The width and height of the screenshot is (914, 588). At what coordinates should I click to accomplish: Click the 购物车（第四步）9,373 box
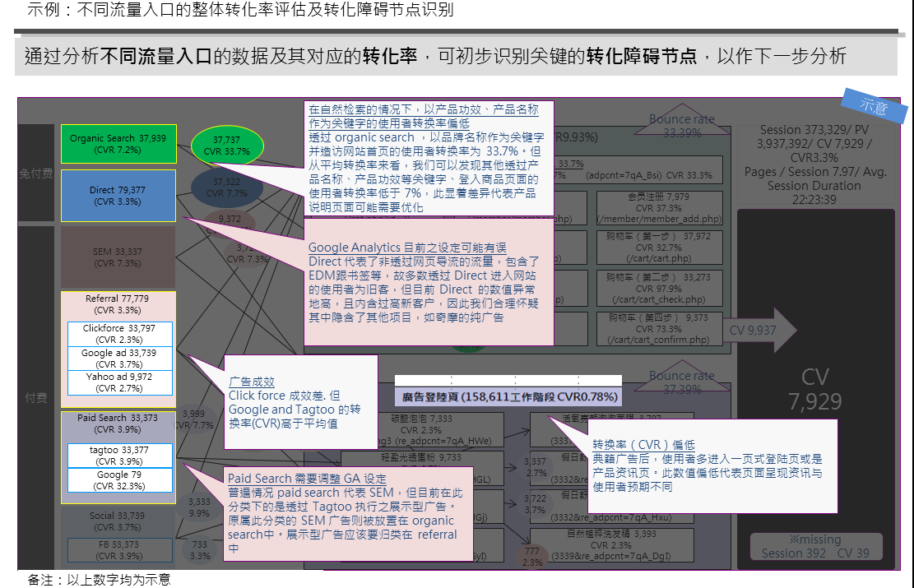tap(659, 329)
